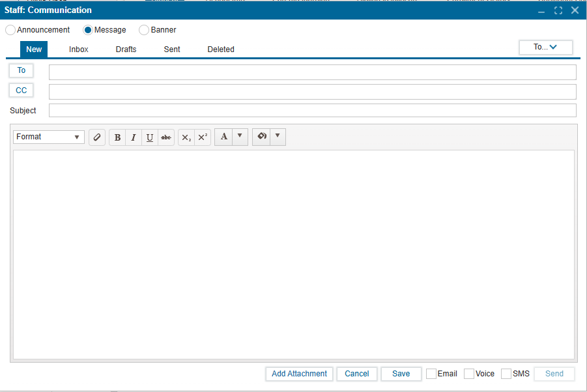Viewport: 587px width, 392px height.
Task: Apply strikethrough formatting
Action: pos(166,137)
